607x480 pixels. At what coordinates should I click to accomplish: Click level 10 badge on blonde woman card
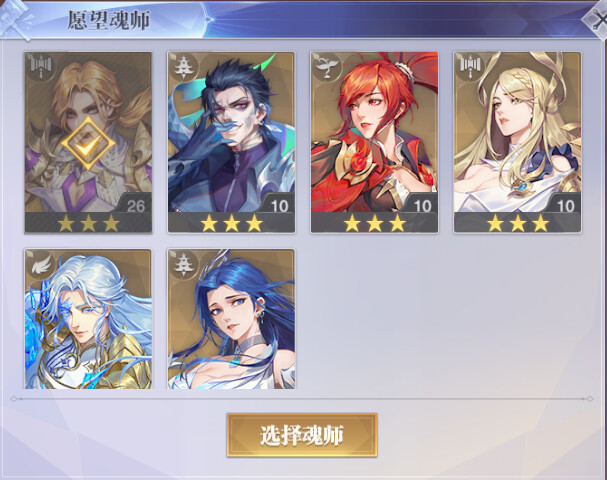565,206
